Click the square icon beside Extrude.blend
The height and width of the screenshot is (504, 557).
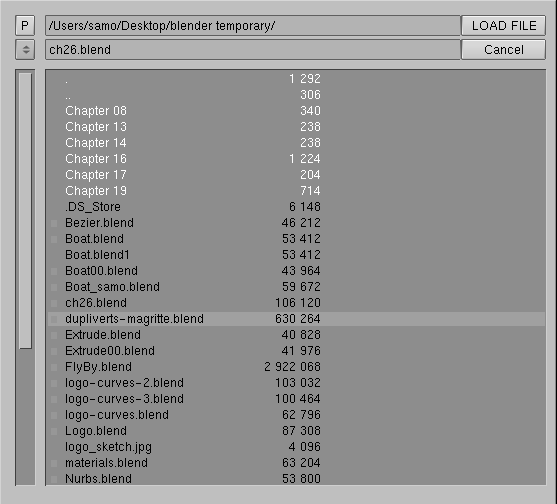coord(54,335)
